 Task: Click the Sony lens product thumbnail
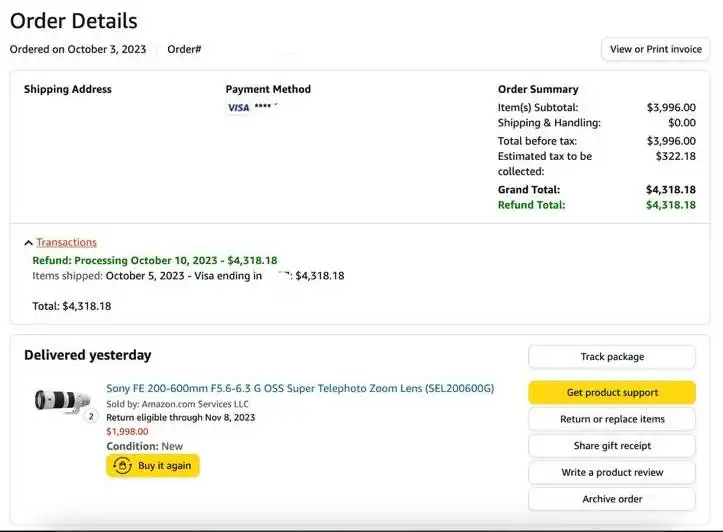[x=62, y=400]
